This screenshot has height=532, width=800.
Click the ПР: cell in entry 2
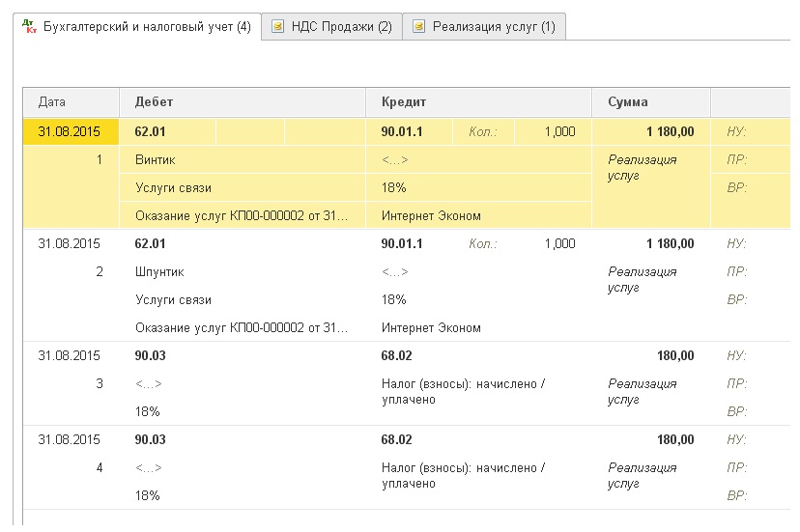coord(736,272)
